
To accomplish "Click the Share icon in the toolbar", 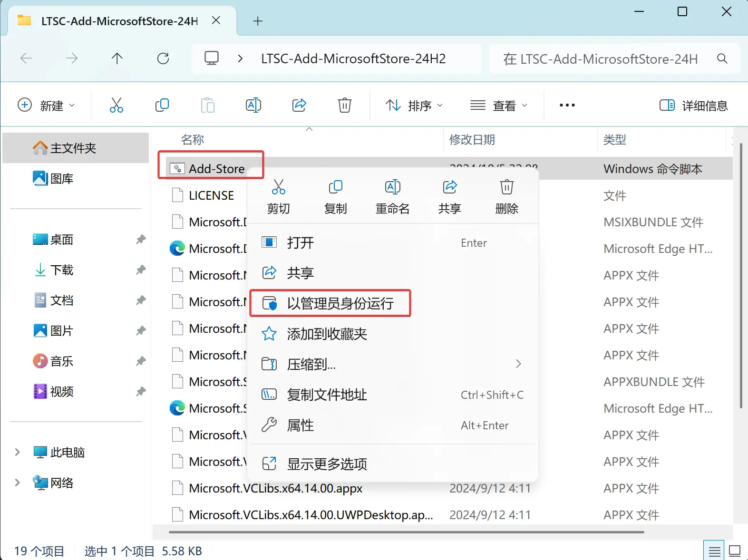I will click(x=299, y=105).
